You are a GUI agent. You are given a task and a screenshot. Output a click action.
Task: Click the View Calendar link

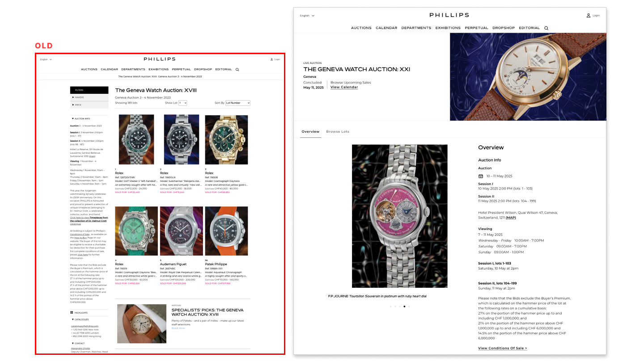pos(344,87)
